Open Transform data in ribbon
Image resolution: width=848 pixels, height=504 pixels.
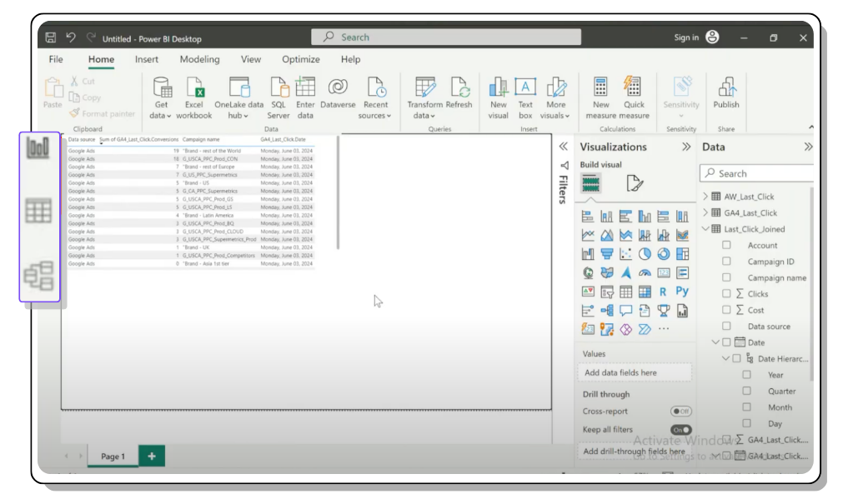coord(424,87)
